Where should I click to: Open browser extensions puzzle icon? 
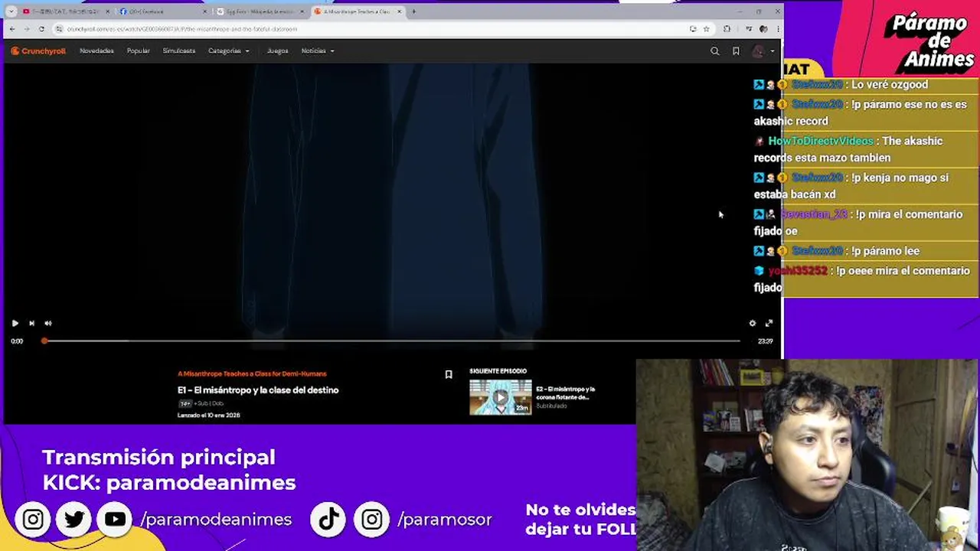coord(727,29)
